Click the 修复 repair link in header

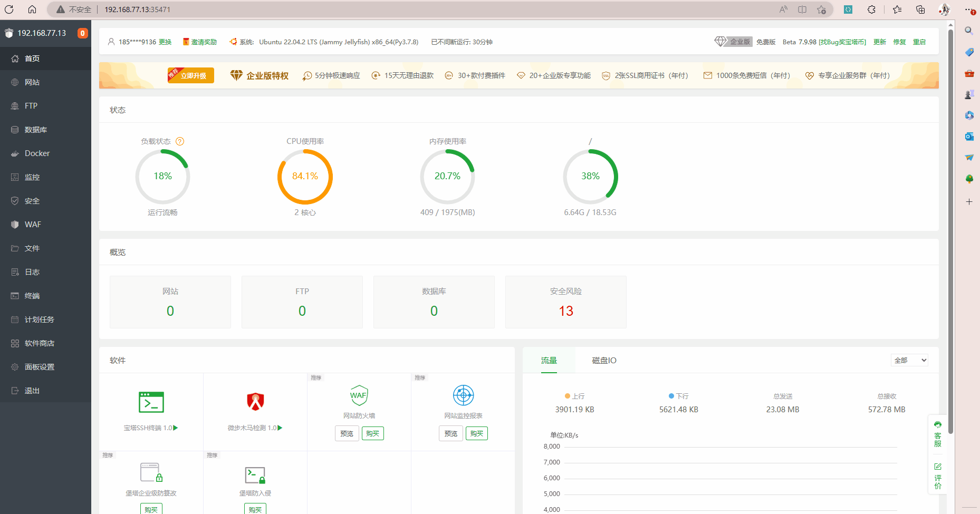899,42
